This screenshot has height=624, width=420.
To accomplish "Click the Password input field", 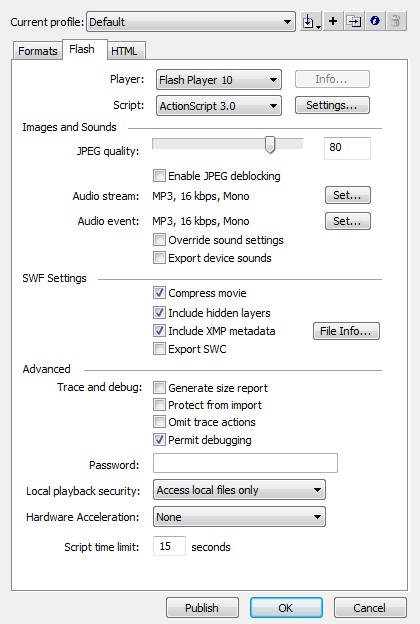I will coord(245,463).
